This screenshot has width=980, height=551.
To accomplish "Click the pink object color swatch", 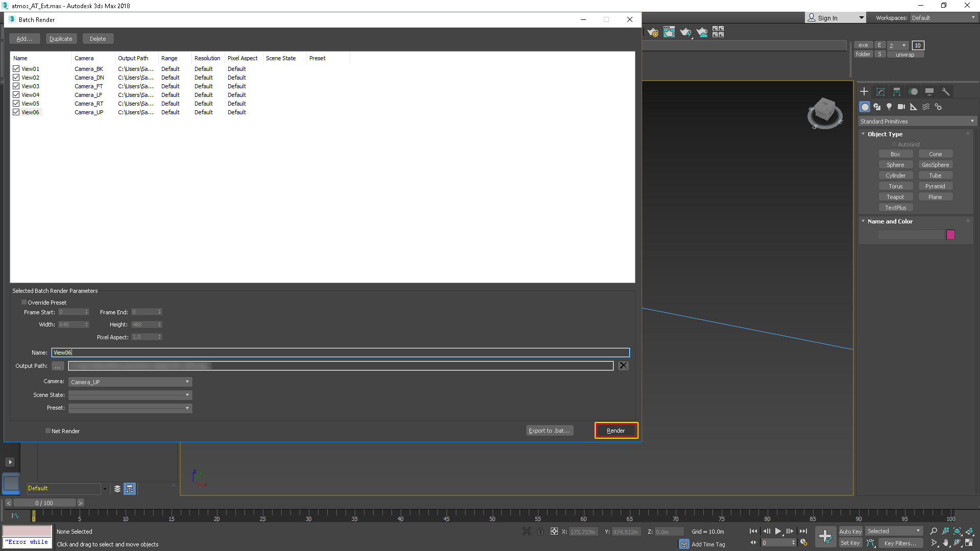I will [950, 235].
